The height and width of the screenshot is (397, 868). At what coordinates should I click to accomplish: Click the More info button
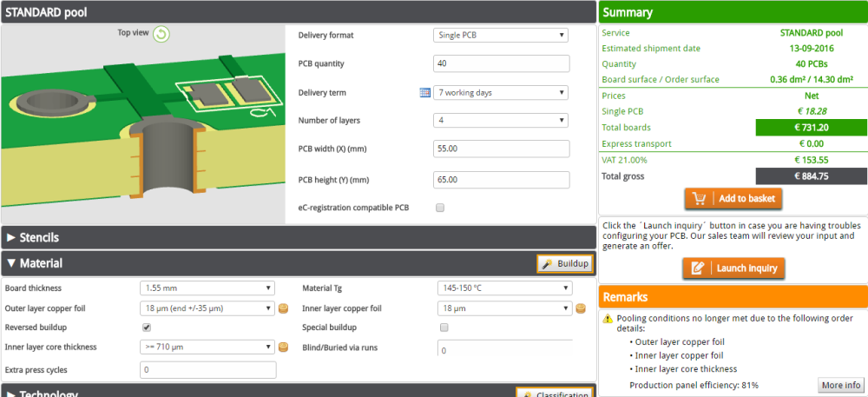(x=840, y=385)
